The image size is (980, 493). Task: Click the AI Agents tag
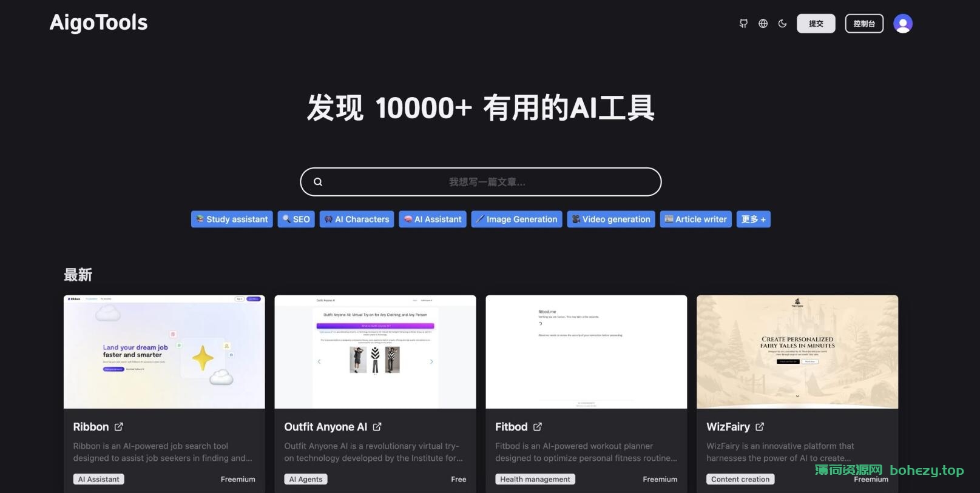(x=306, y=479)
